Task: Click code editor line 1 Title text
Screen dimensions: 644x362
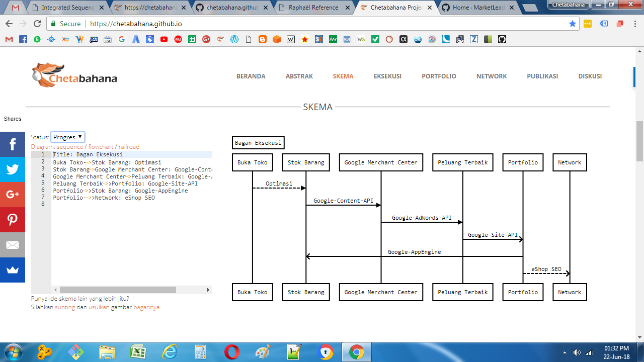Action: (88, 154)
